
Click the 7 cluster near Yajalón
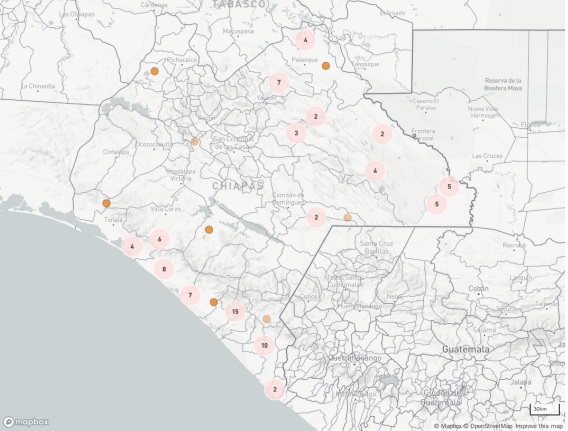tap(279, 83)
